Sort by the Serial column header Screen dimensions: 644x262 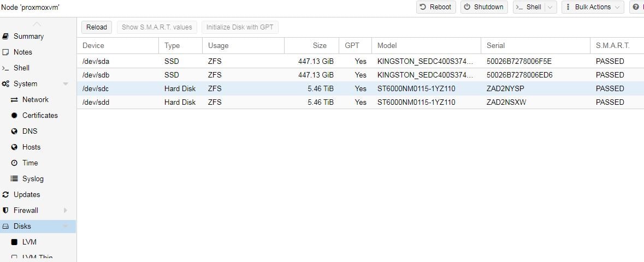coord(535,46)
